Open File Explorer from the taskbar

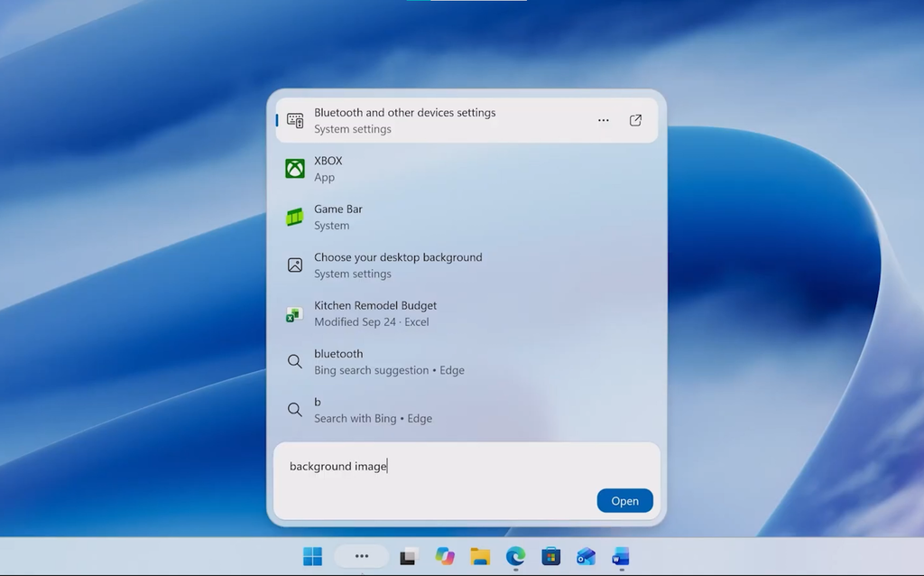[480, 556]
